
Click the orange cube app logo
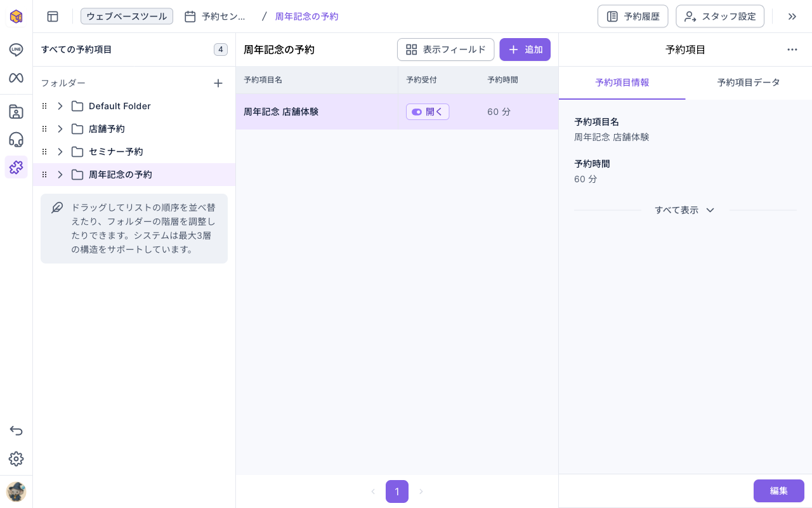click(16, 16)
